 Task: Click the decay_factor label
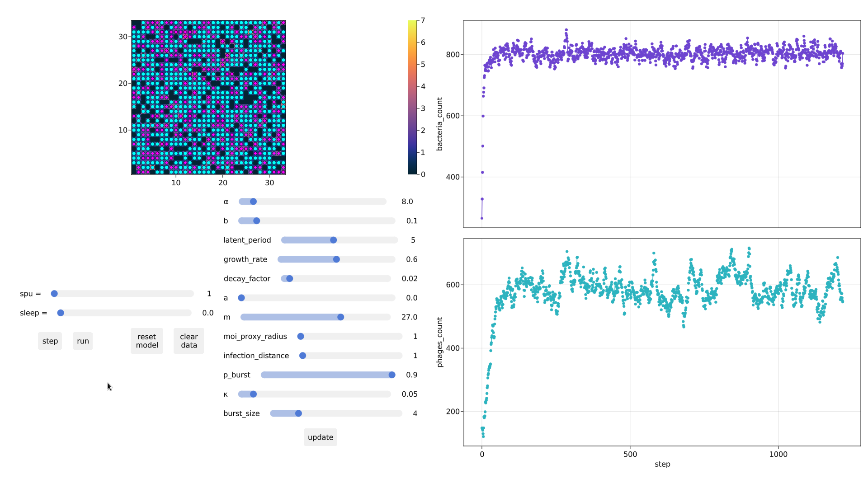pos(247,279)
